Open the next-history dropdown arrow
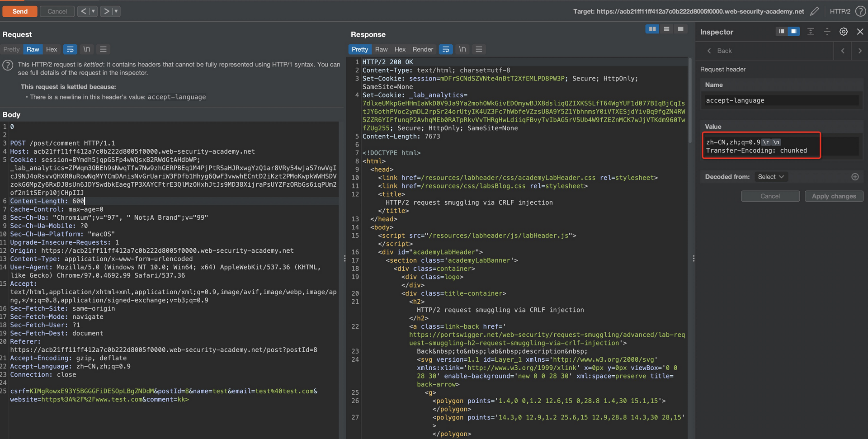This screenshot has width=868, height=439. 116,11
